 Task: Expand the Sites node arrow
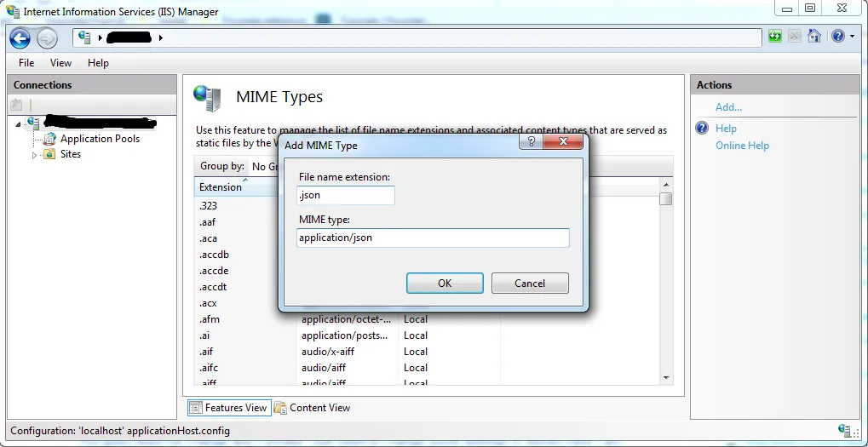click(x=34, y=155)
